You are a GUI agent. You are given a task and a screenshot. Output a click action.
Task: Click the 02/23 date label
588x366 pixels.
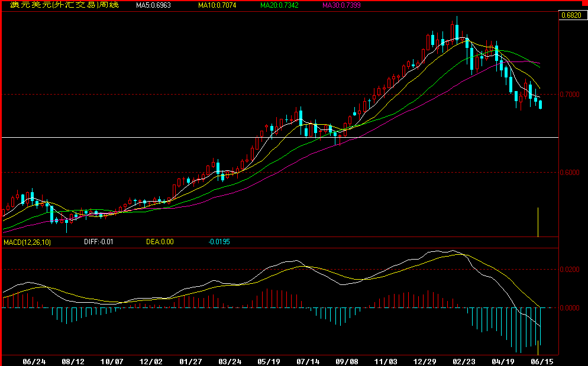tap(464, 361)
